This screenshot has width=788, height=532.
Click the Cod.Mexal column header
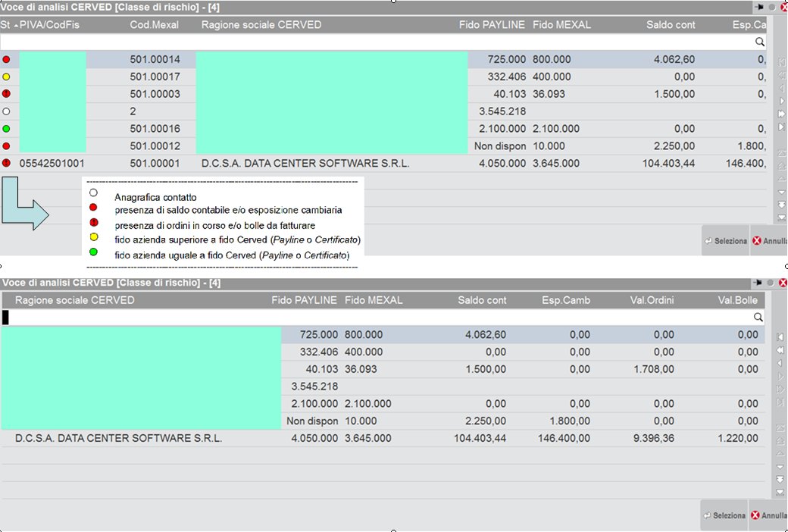155,25
